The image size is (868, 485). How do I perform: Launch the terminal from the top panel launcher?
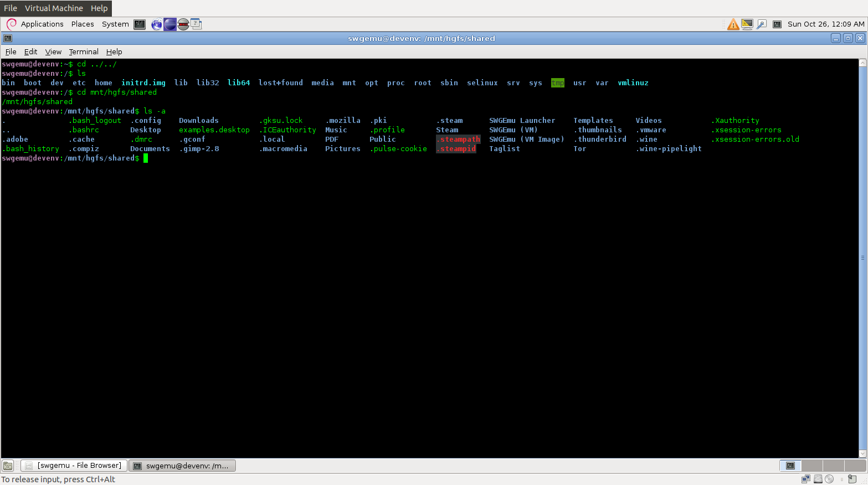click(x=140, y=24)
